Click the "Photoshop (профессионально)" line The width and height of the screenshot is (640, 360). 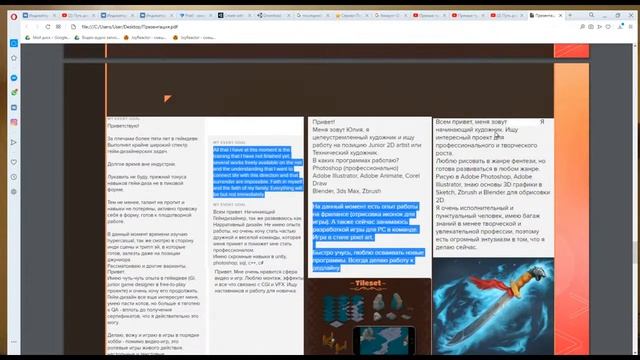[355, 168]
